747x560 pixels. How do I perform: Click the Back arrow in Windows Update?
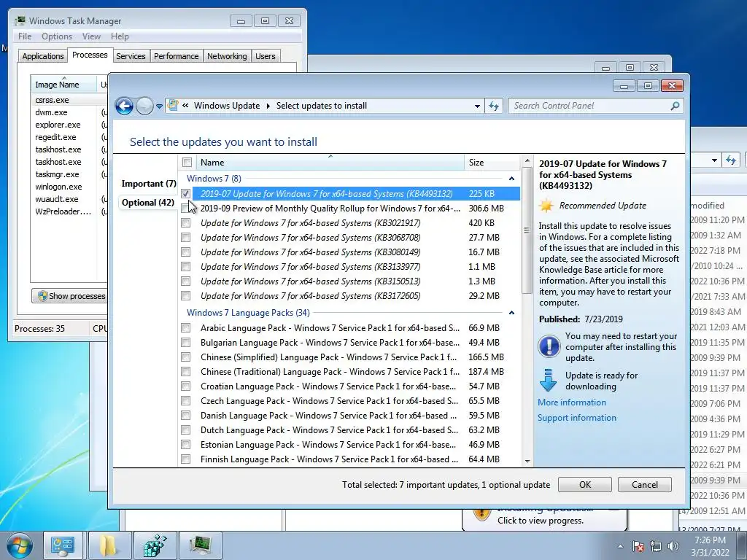pos(124,106)
